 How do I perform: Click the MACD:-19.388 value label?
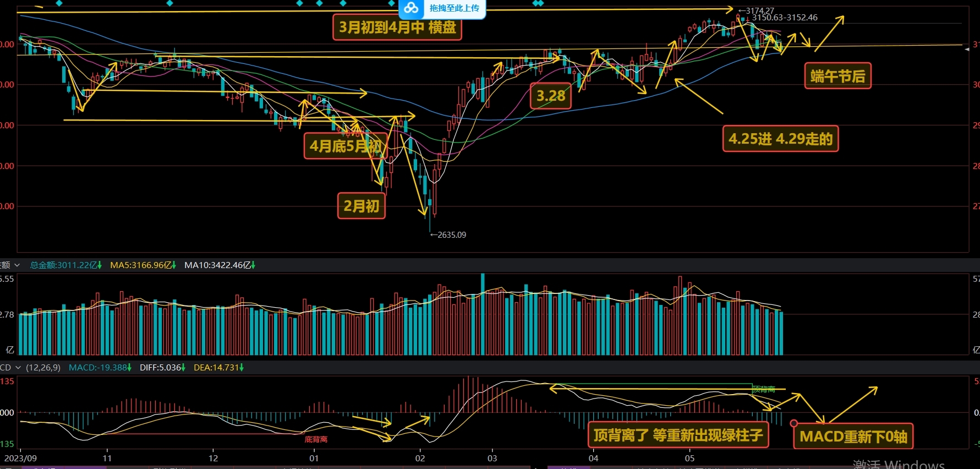pos(100,367)
